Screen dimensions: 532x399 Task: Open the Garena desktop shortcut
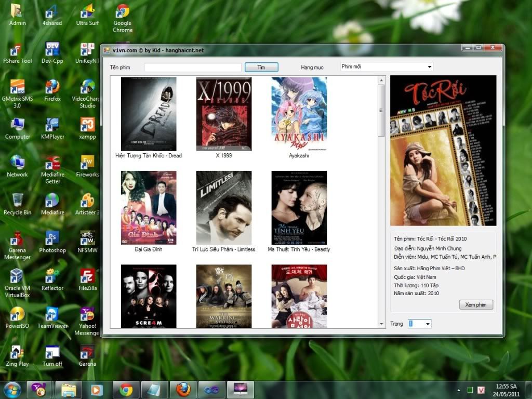(87, 355)
